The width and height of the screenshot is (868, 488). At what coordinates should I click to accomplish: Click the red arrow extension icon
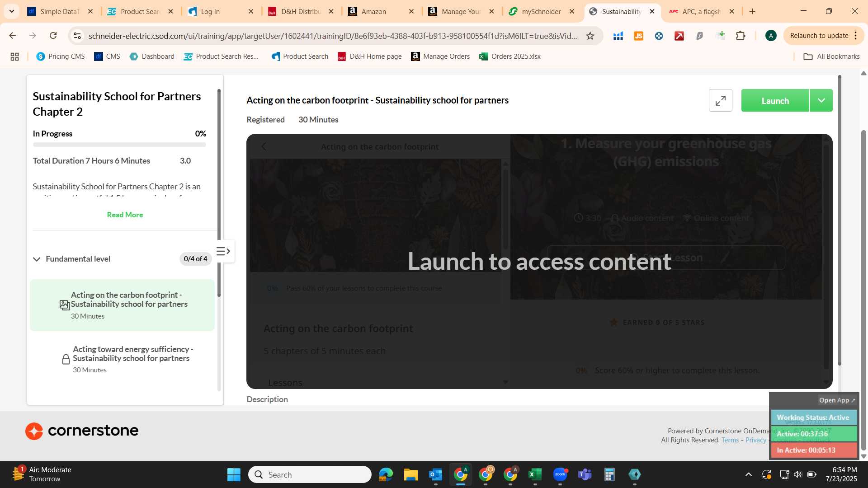click(679, 36)
